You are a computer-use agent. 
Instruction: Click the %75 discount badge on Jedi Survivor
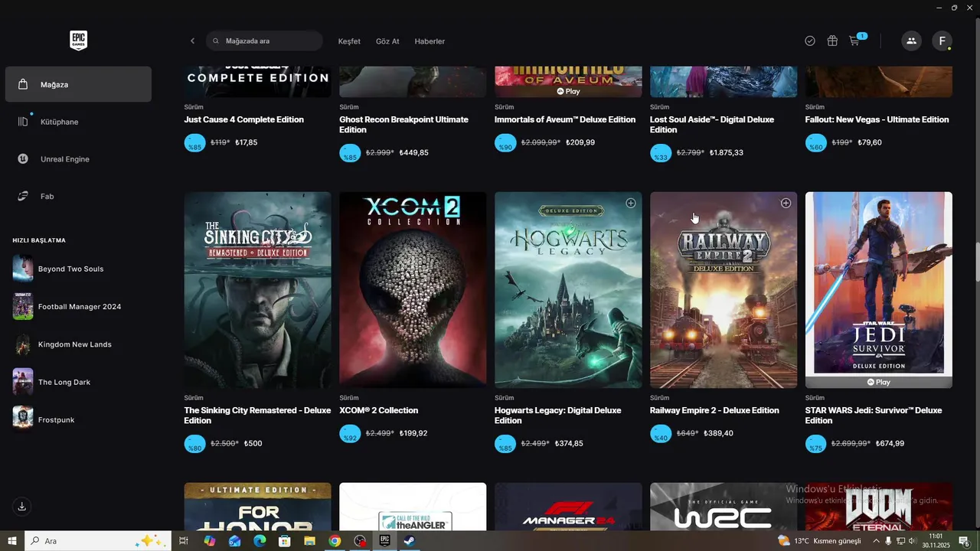pos(816,444)
